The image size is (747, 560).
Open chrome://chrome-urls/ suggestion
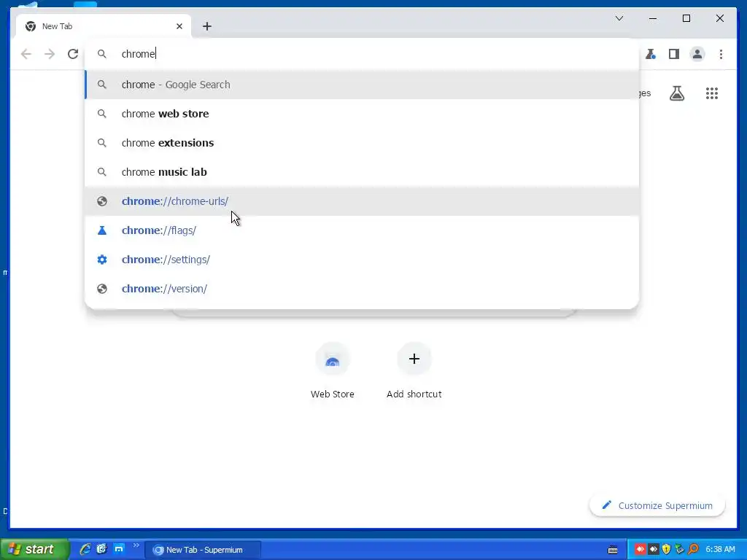(362, 201)
